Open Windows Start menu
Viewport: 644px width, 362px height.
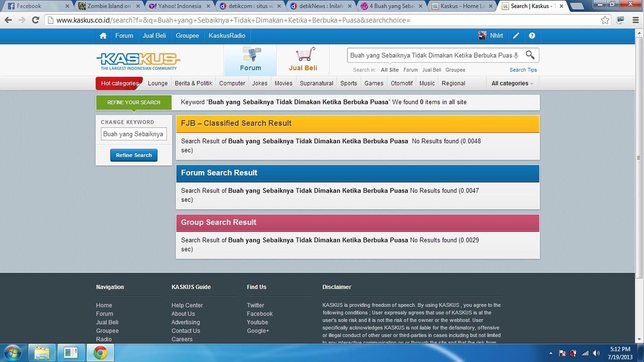click(x=12, y=353)
